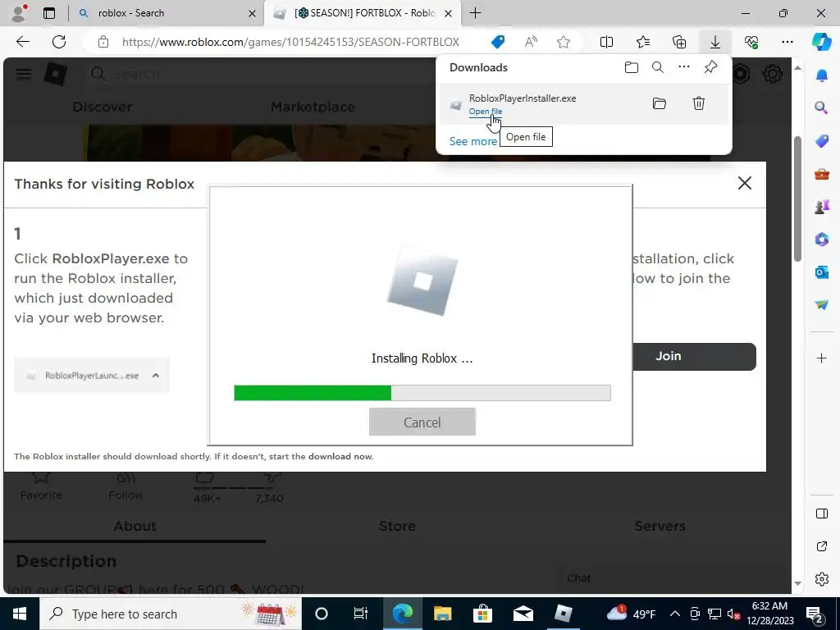Open the Windows Start menu

click(20, 614)
